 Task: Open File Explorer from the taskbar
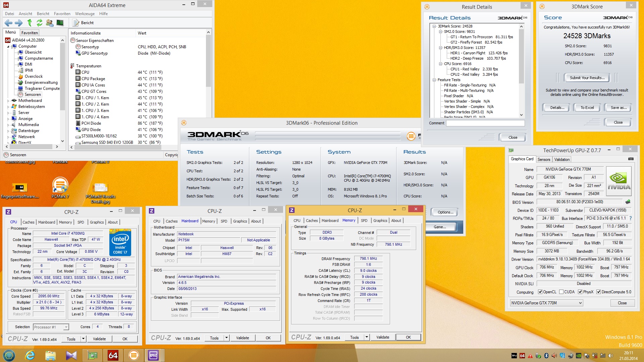pos(50,355)
